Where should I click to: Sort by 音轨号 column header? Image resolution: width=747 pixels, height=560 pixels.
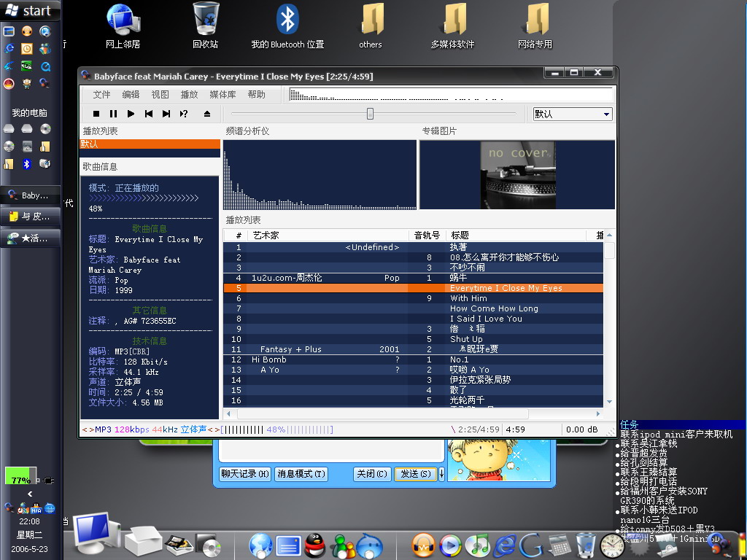coord(427,236)
